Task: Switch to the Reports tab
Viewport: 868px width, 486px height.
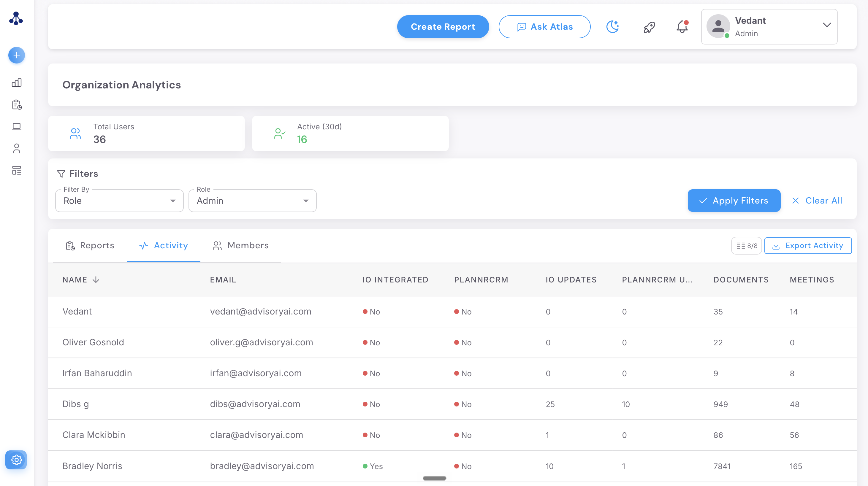Action: 90,246
